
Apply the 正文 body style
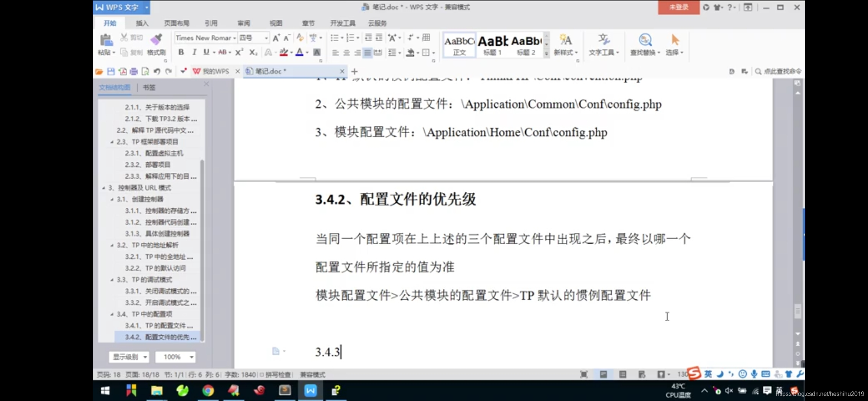[459, 45]
